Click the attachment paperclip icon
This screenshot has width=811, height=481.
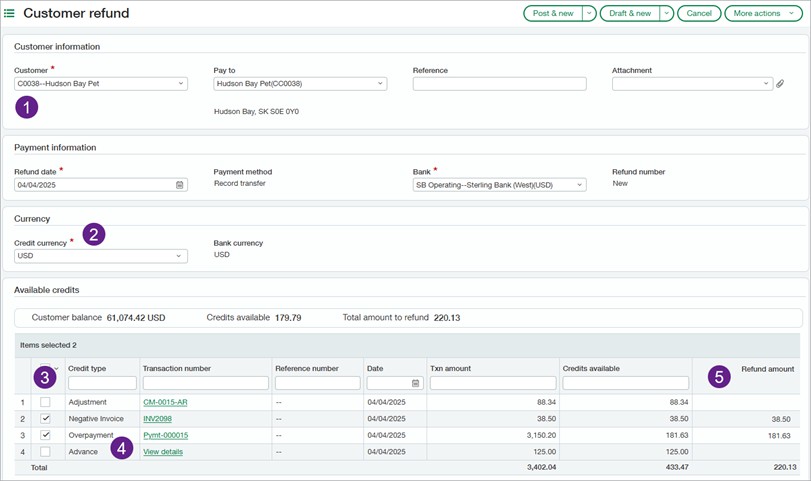780,85
